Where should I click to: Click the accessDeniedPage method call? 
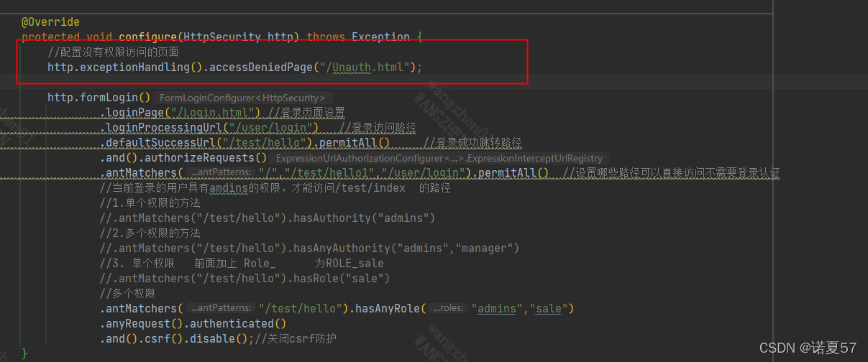[261, 68]
